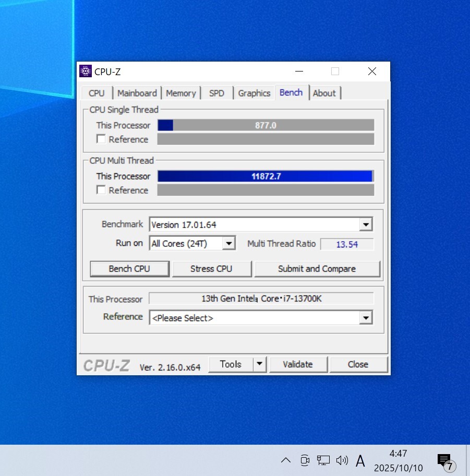Click the Submit and Compare button
This screenshot has height=476, width=470.
coord(317,269)
